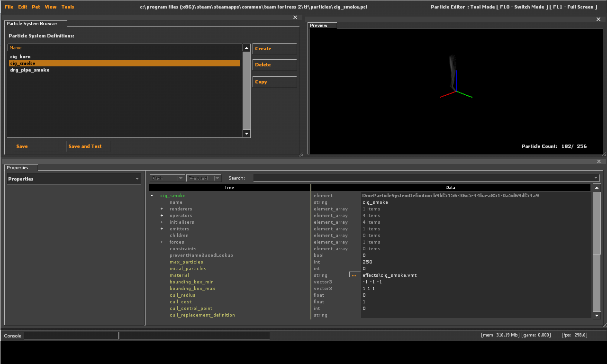Click the Console input field

pyautogui.click(x=71, y=336)
